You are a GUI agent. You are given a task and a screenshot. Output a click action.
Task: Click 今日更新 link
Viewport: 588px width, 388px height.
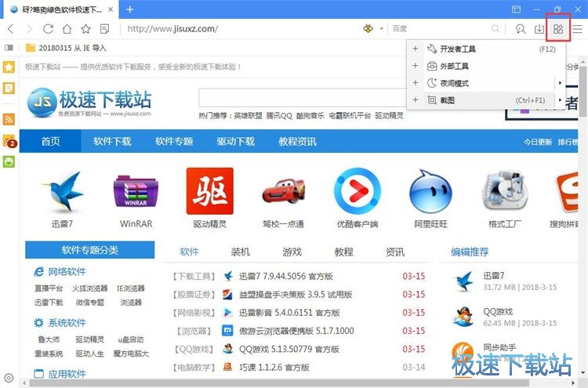[x=538, y=142]
